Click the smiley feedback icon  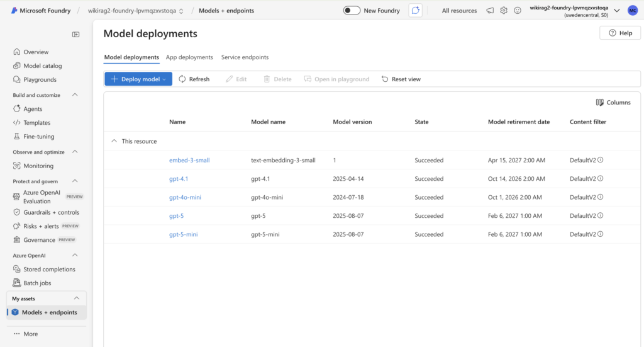(518, 11)
